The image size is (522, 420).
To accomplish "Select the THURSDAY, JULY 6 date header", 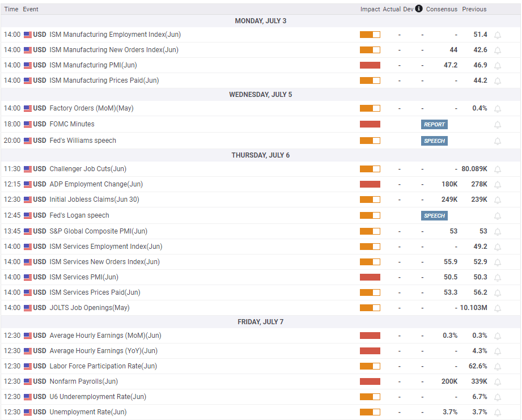I will tap(261, 155).
